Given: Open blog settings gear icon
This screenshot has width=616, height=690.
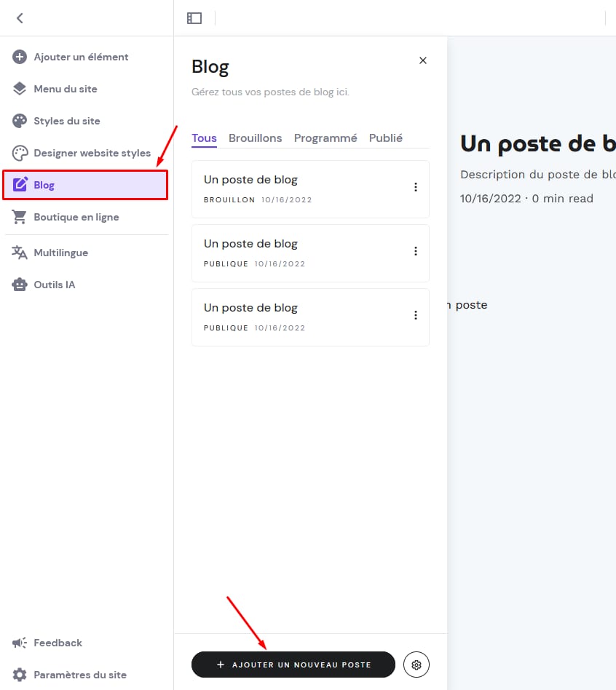Looking at the screenshot, I should point(416,665).
